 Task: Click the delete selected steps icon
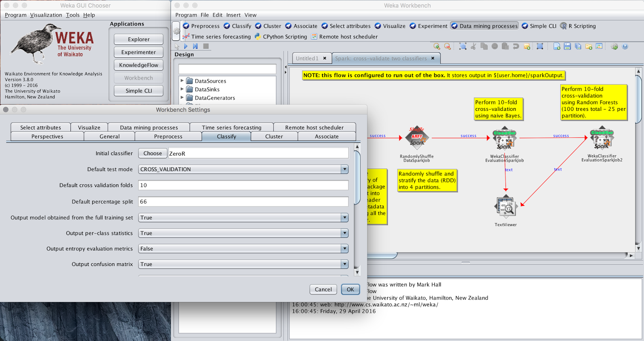pyautogui.click(x=495, y=46)
